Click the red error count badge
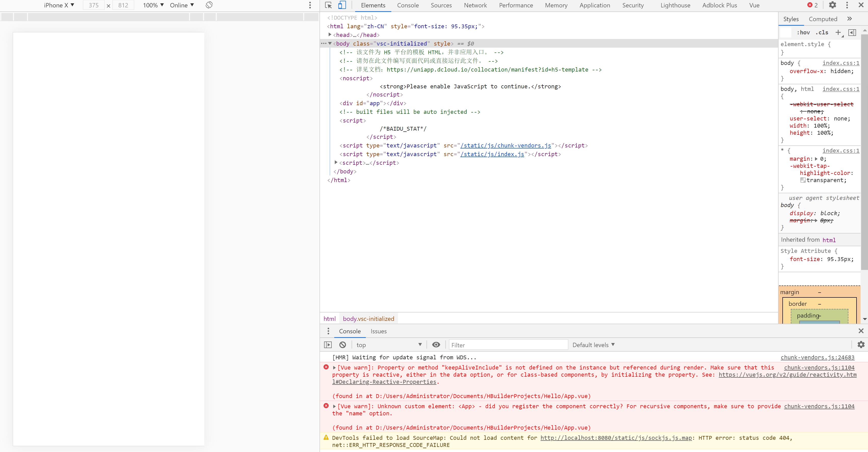868x452 pixels. click(x=812, y=5)
